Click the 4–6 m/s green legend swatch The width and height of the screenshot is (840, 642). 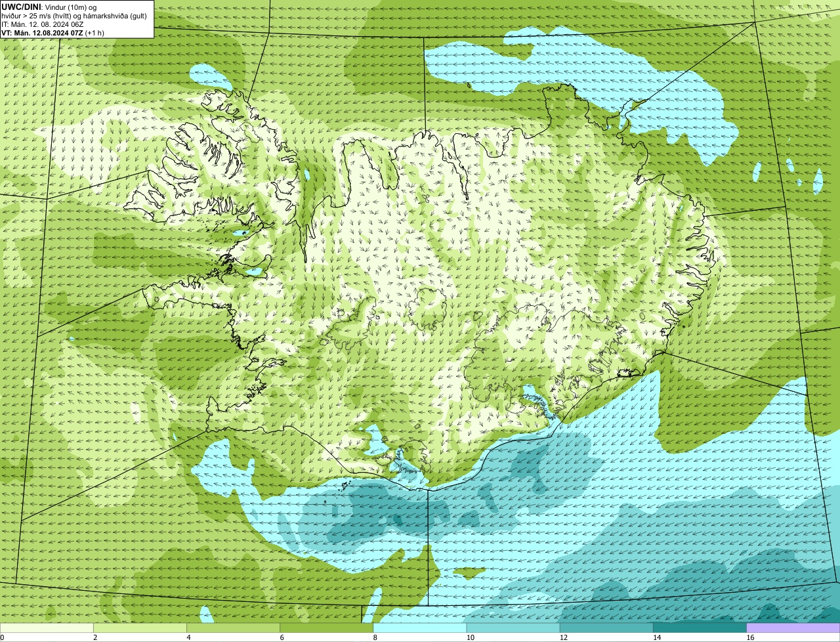coord(233,628)
